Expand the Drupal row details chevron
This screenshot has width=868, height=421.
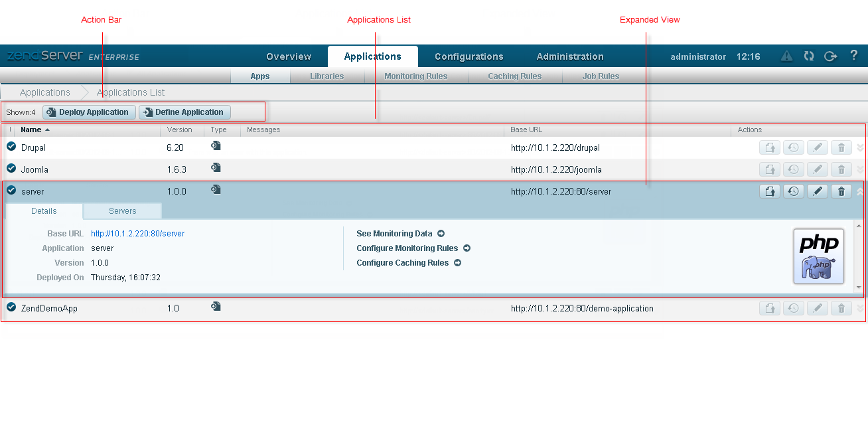[860, 148]
